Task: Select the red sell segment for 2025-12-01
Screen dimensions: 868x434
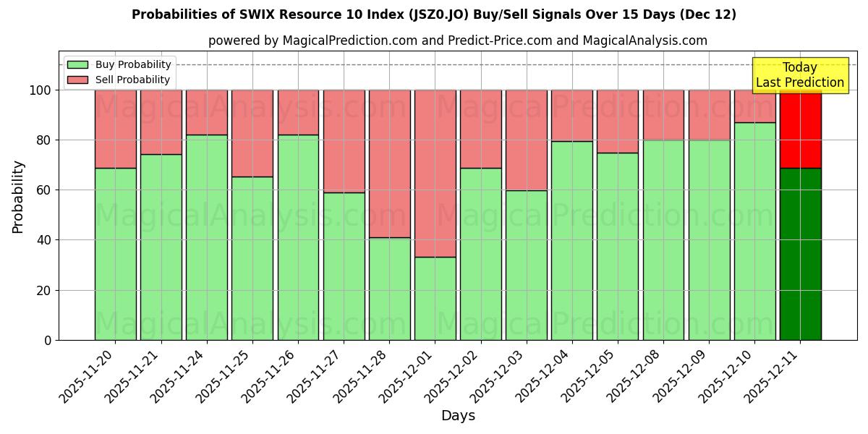Action: click(435, 174)
